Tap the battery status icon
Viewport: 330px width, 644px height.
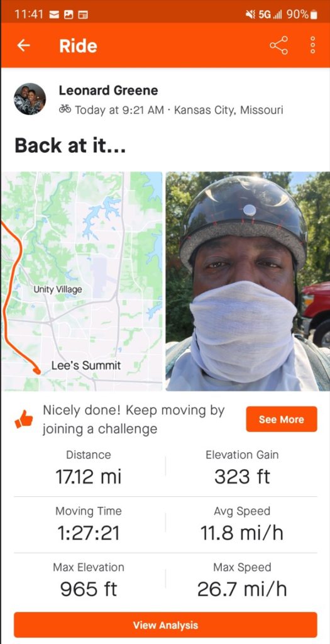pos(314,15)
